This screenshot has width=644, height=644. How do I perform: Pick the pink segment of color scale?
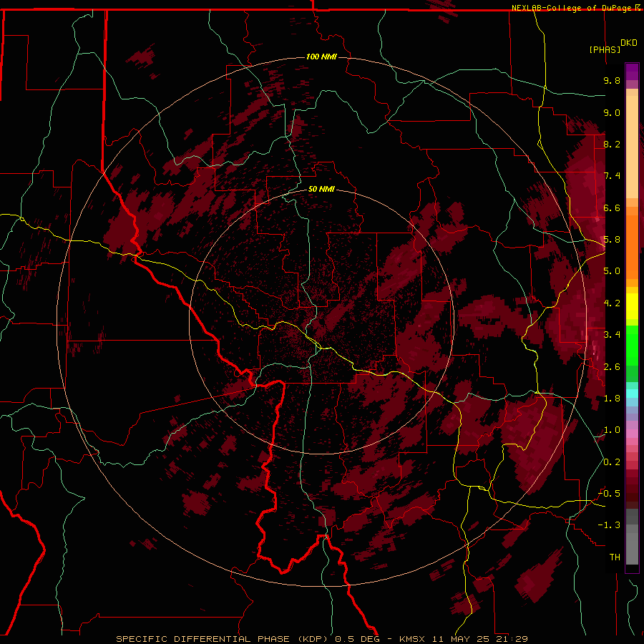coord(632,434)
